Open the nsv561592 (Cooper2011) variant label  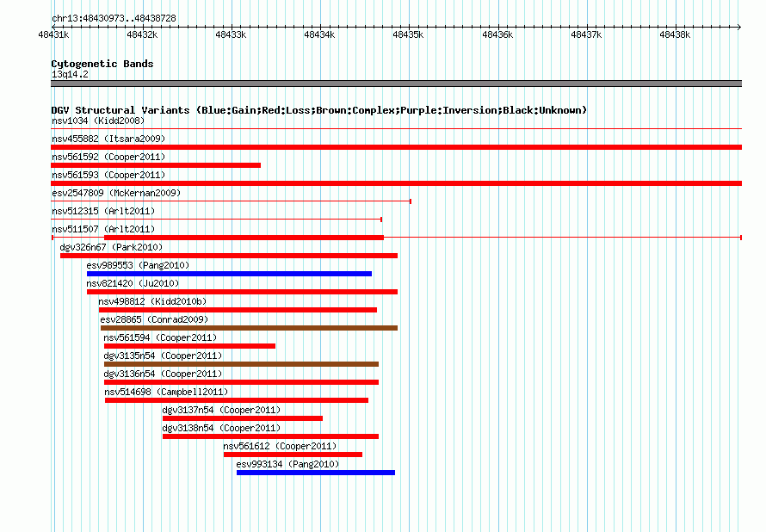coord(108,157)
